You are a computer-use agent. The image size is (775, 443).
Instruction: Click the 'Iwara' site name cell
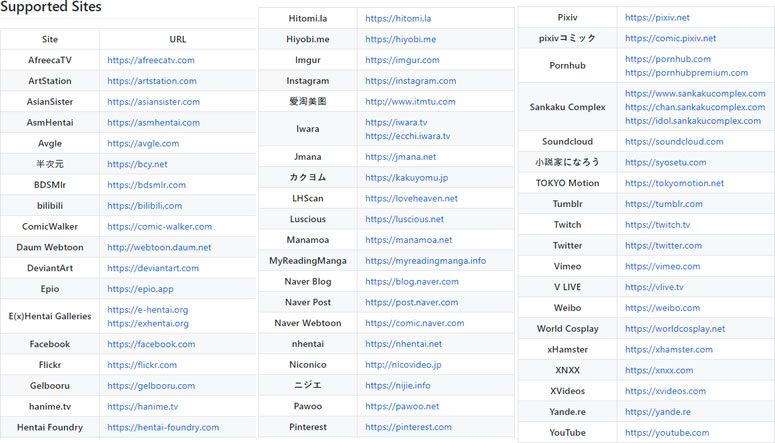pos(308,129)
